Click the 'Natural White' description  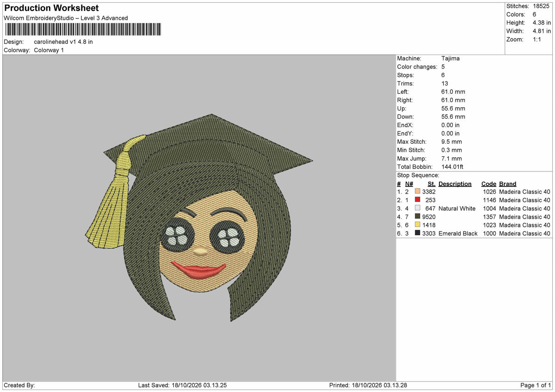[x=457, y=208]
